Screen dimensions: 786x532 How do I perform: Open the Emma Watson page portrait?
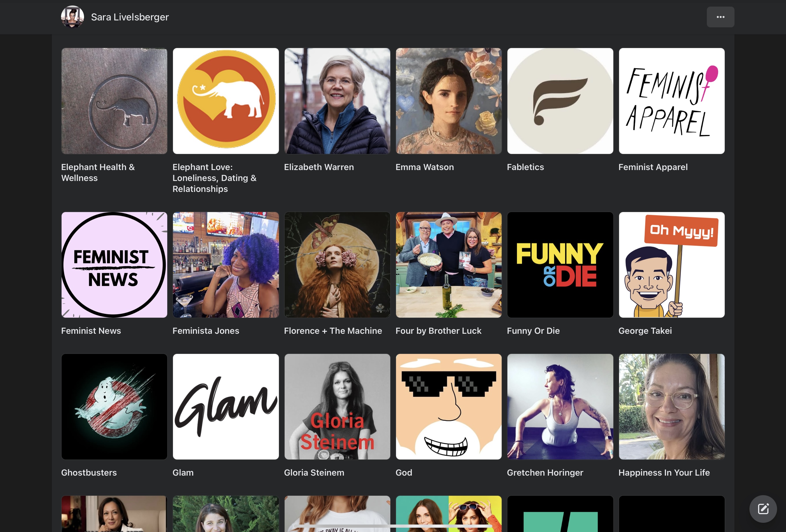tap(448, 101)
